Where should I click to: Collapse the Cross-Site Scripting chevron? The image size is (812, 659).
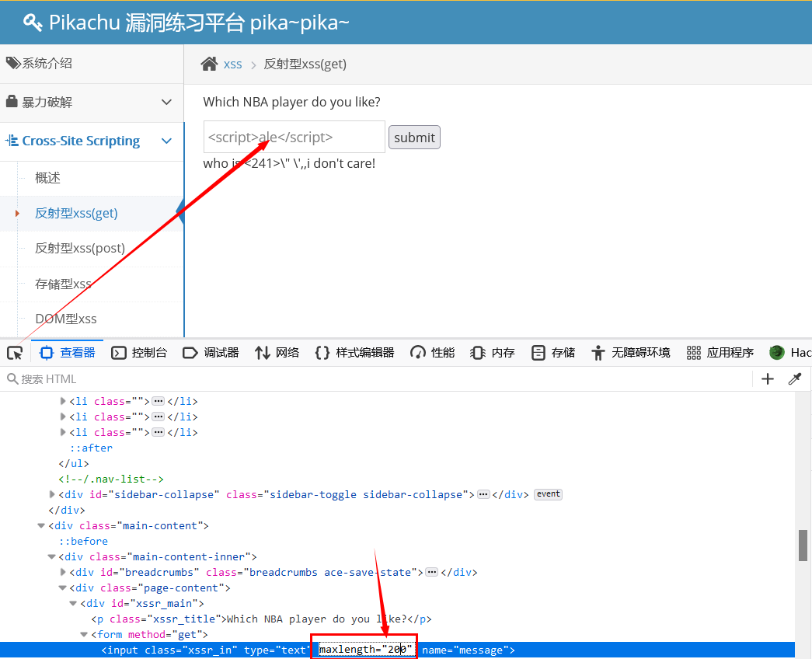pos(166,141)
